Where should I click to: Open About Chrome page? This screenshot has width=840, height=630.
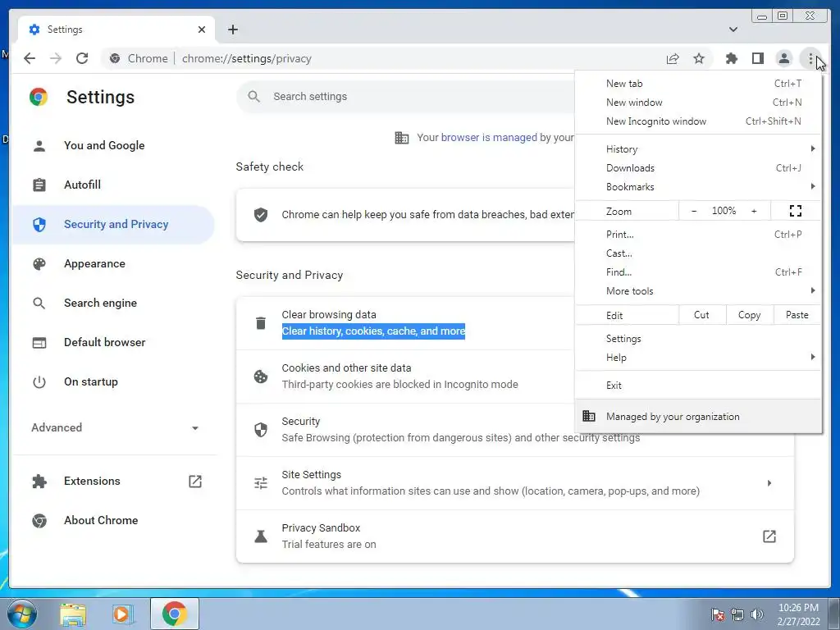[x=113, y=520]
